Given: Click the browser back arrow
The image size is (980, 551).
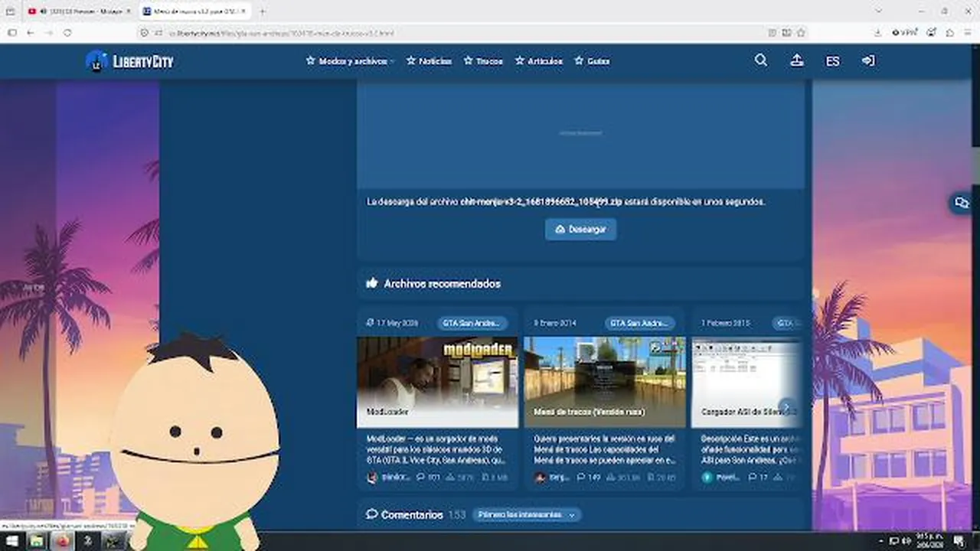Looking at the screenshot, I should click(x=30, y=33).
